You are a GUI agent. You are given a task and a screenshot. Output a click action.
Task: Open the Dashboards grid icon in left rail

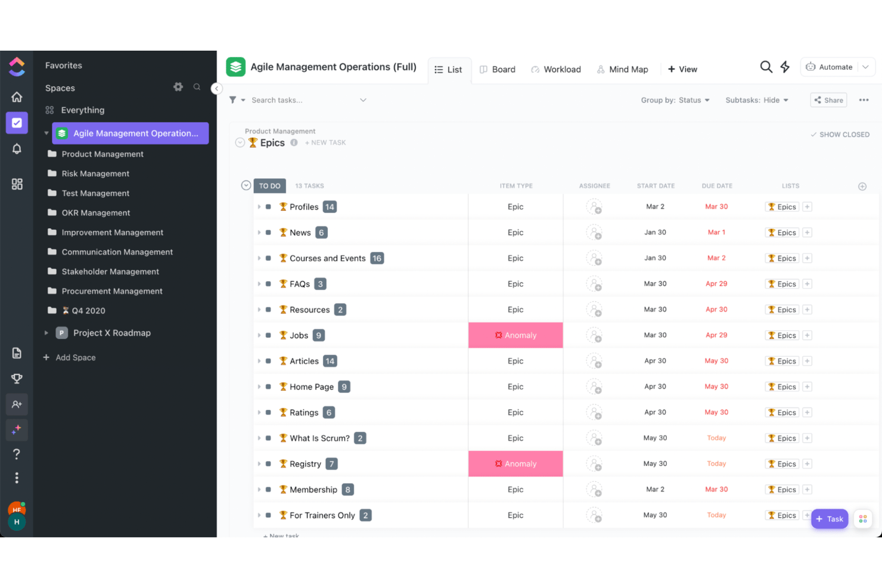click(x=17, y=184)
